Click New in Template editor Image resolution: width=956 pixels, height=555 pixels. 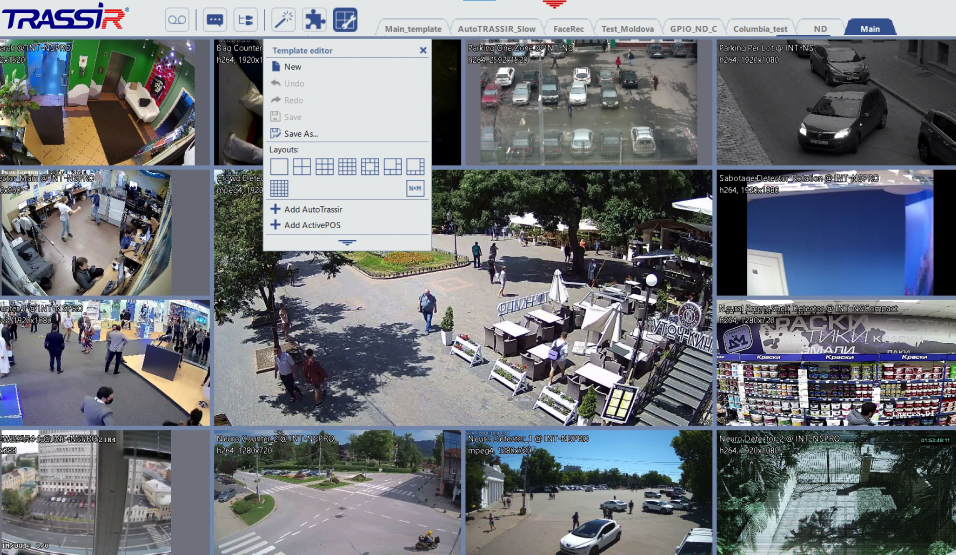(x=292, y=67)
